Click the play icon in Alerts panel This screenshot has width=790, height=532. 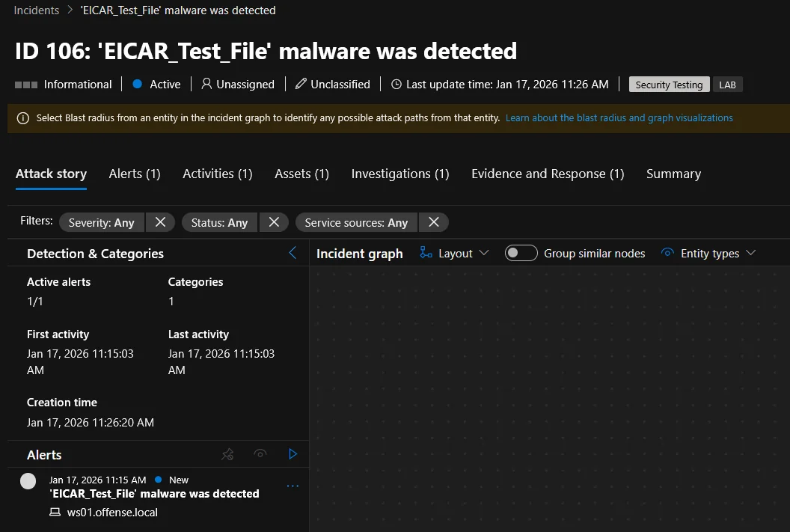point(293,454)
